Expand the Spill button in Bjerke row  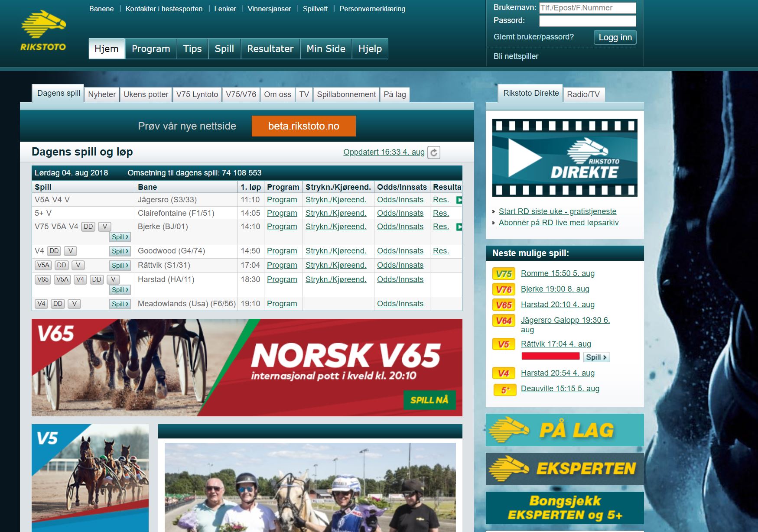120,237
